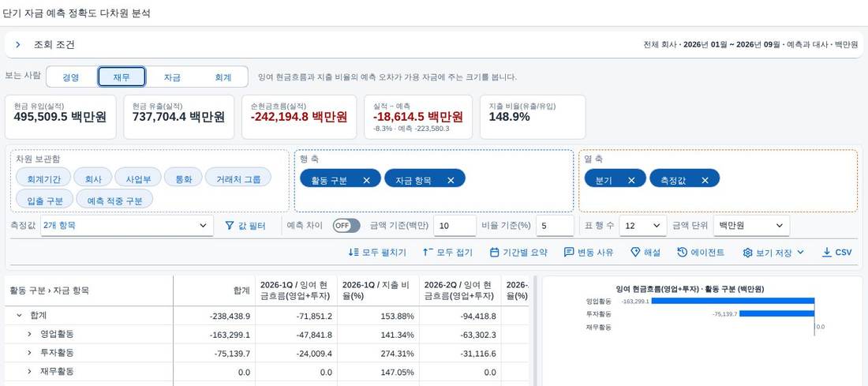Edit the 비율 기준(%) input field
Screen dimensions: 868x386
[x=554, y=226]
